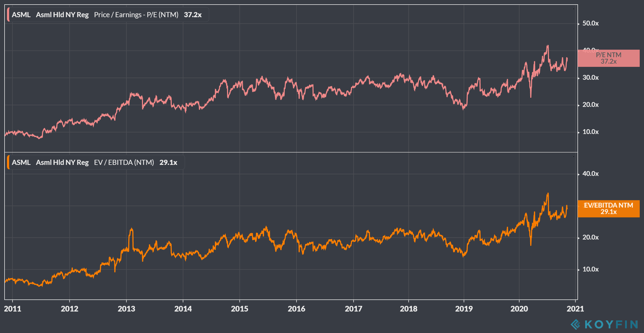
Task: Click the ASML ticker in the P/E legend
Action: click(21, 15)
